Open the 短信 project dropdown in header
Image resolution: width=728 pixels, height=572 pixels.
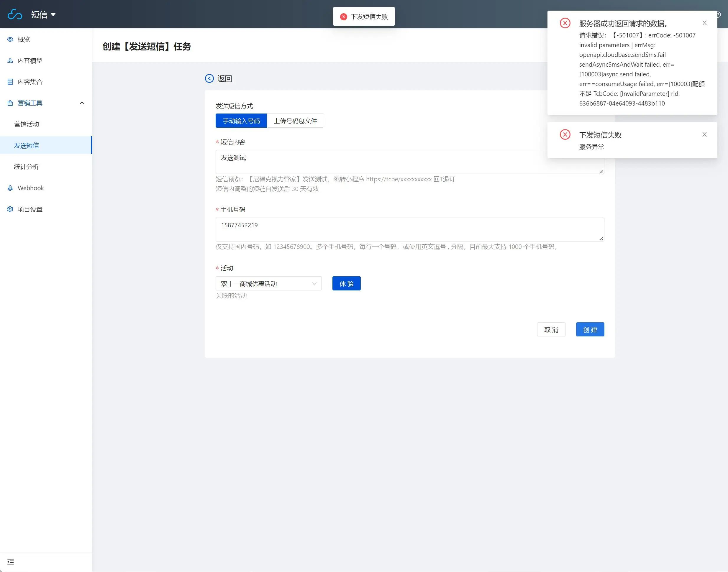43,14
